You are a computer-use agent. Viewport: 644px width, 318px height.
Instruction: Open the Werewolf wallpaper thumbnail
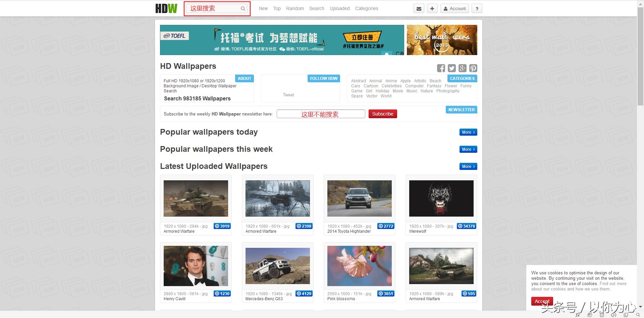click(x=441, y=198)
